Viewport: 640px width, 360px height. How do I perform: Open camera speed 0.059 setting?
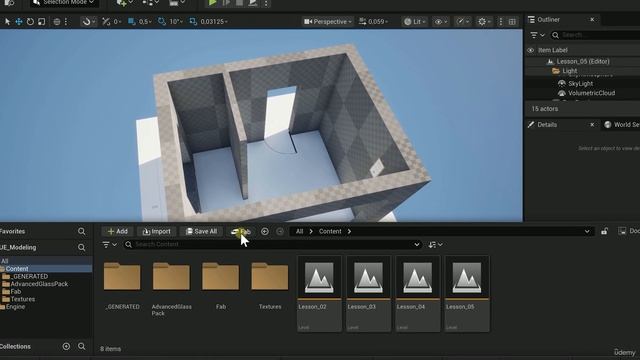point(373,22)
